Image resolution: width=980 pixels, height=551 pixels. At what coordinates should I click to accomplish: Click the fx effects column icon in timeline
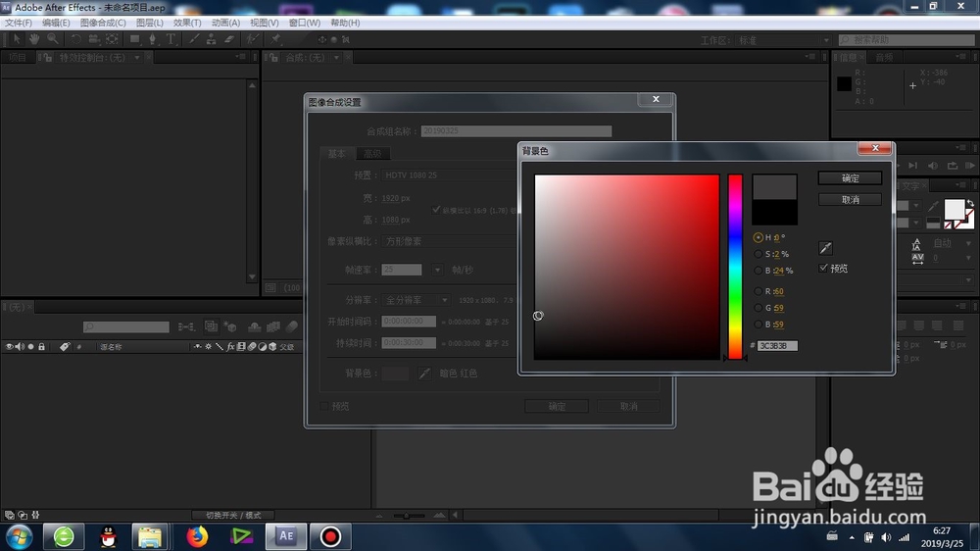pyautogui.click(x=230, y=346)
